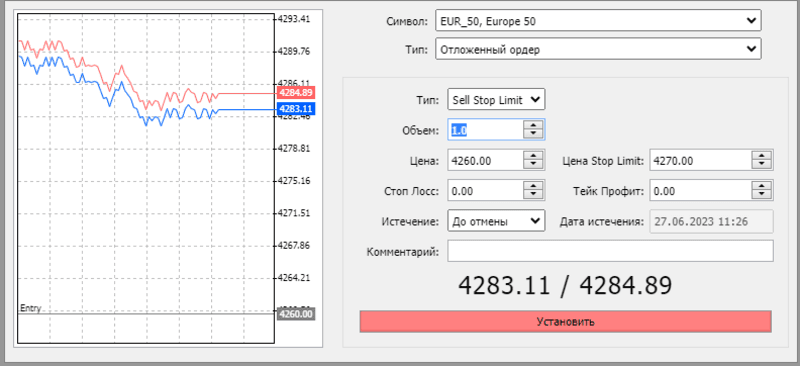800x366 pixels.
Task: Decrease Стоп Лосс with the down arrow
Action: click(533, 195)
